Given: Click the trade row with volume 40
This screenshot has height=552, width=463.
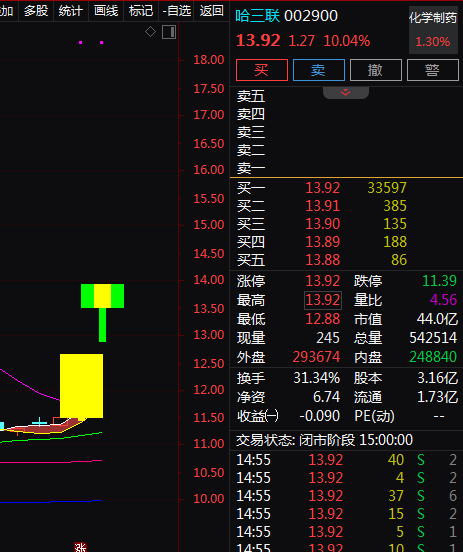Looking at the screenshot, I should (x=346, y=460).
